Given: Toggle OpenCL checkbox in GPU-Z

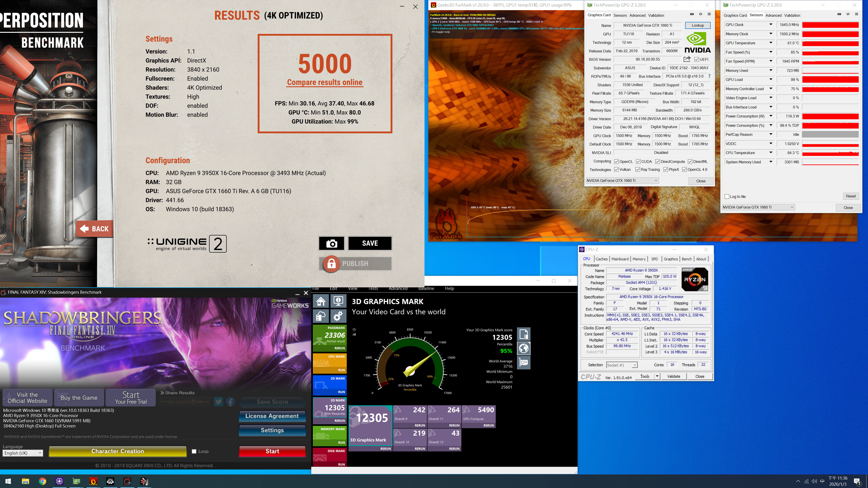Looking at the screenshot, I should coord(616,162).
